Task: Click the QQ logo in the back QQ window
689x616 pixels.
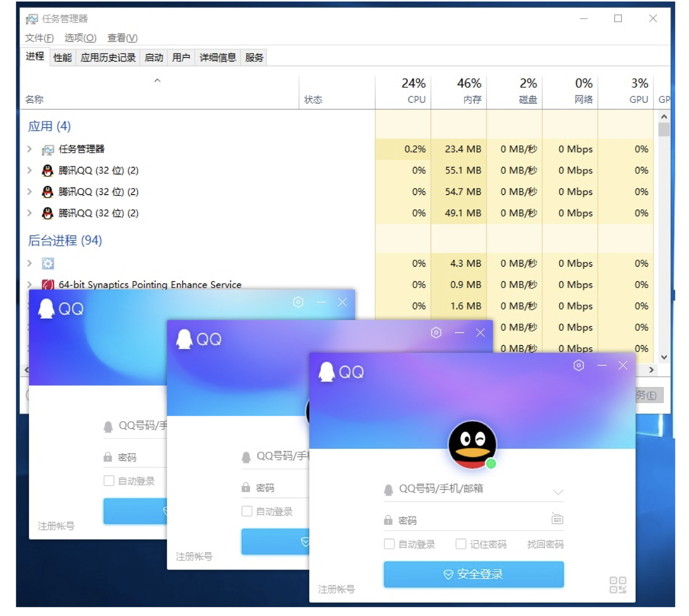Action: pyautogui.click(x=61, y=309)
